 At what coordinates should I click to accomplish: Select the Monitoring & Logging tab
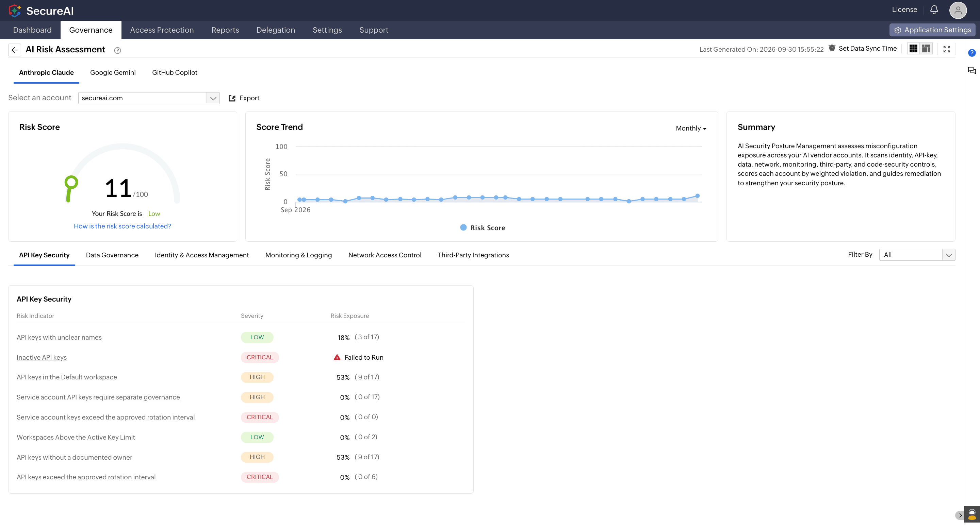[299, 255]
